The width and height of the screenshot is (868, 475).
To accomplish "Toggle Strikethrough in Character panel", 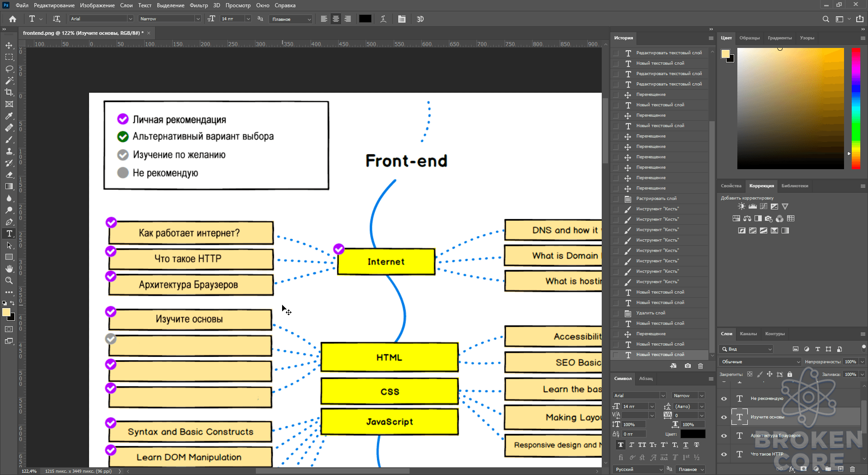I will [x=697, y=445].
